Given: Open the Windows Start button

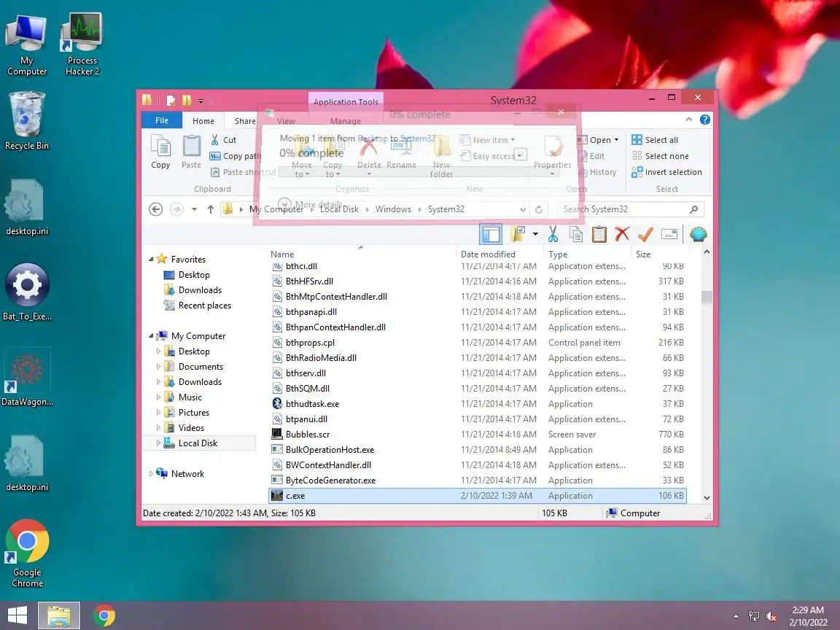Looking at the screenshot, I should (x=17, y=615).
